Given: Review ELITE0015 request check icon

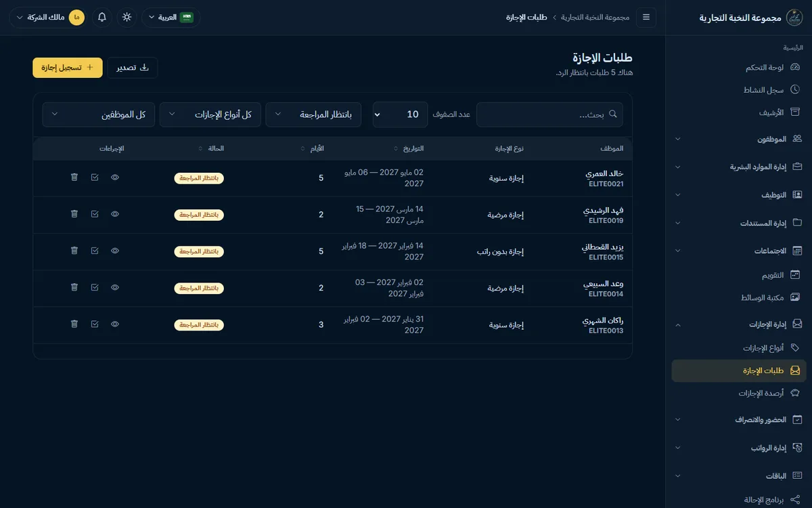Looking at the screenshot, I should click(95, 250).
